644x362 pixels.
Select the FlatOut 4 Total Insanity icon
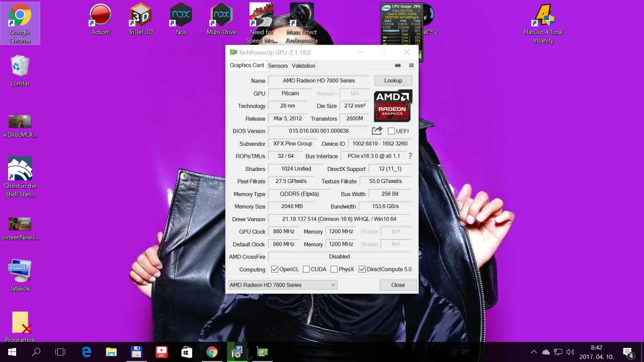(543, 24)
